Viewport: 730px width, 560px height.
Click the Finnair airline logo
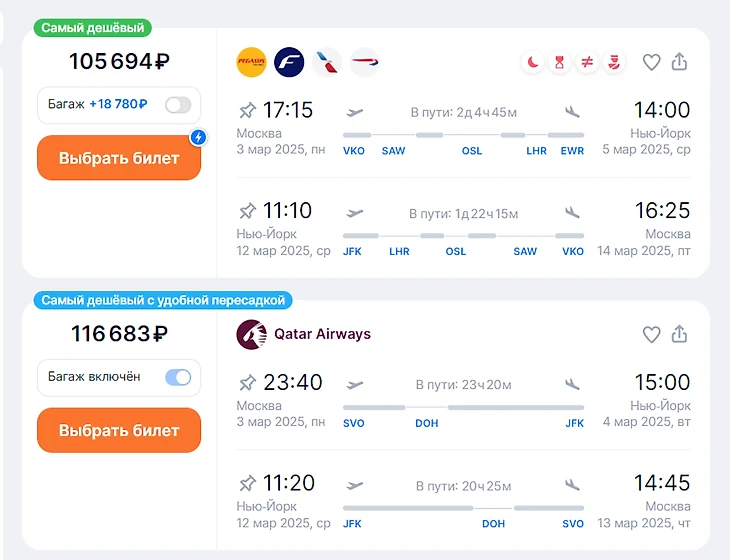coord(289,62)
